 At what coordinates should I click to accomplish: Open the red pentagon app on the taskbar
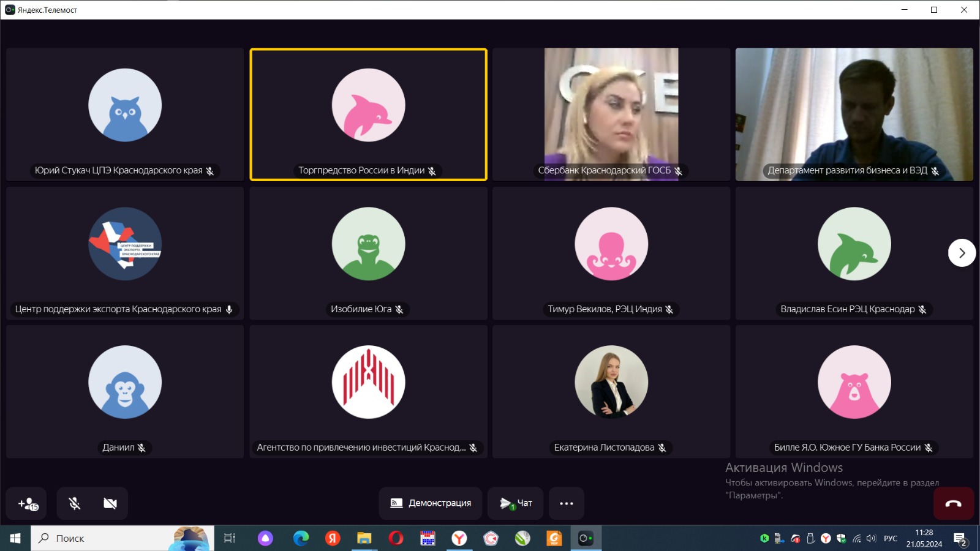point(491,538)
